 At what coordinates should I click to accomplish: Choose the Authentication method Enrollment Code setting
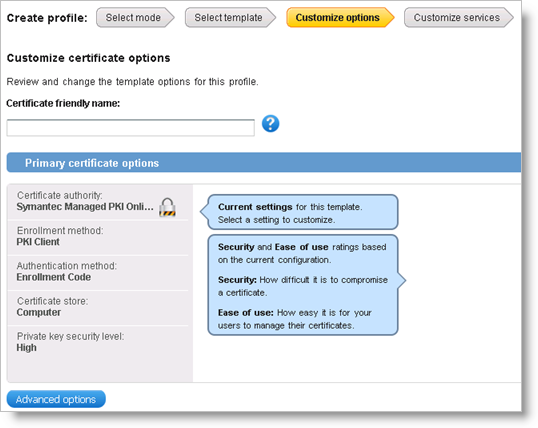[98, 273]
